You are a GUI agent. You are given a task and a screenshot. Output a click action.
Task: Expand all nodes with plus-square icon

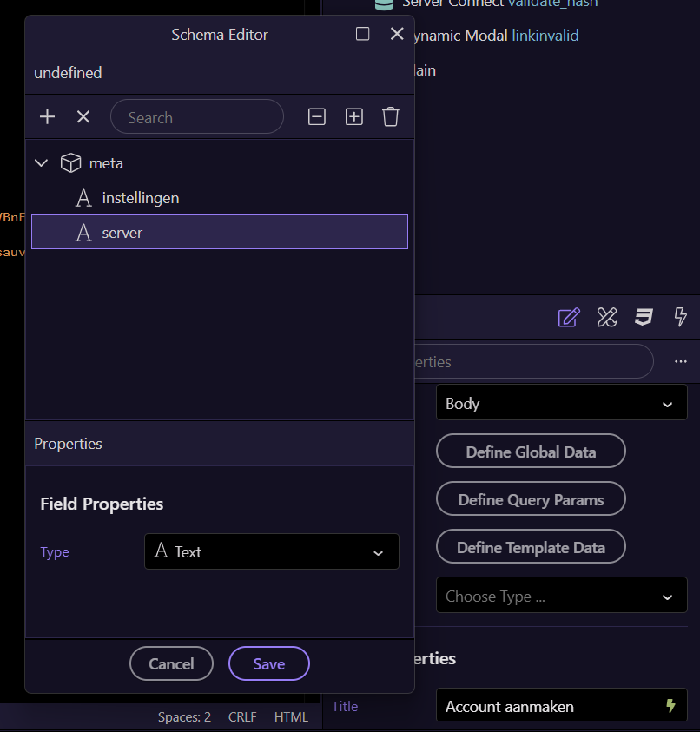point(354,116)
